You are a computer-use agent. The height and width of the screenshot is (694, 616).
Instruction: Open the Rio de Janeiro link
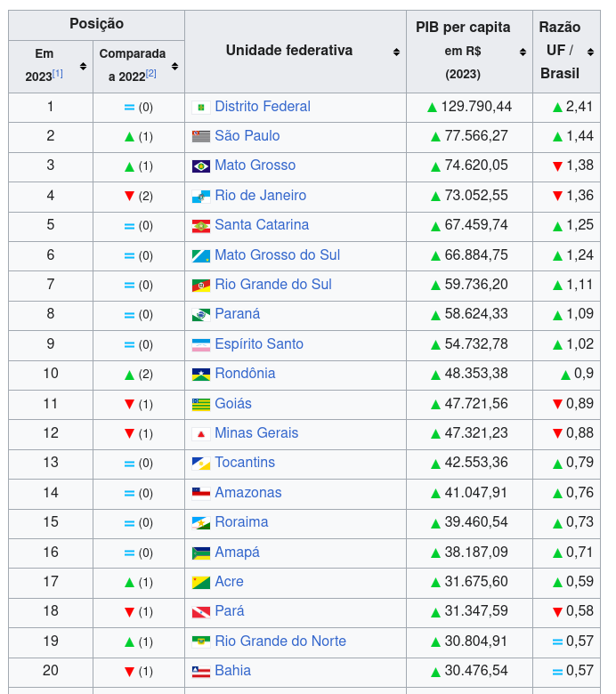coord(261,195)
